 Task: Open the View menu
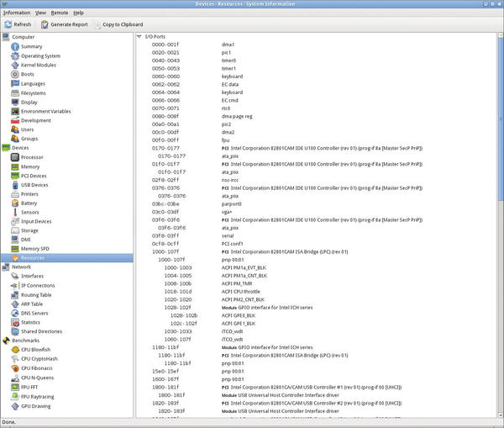click(x=40, y=13)
